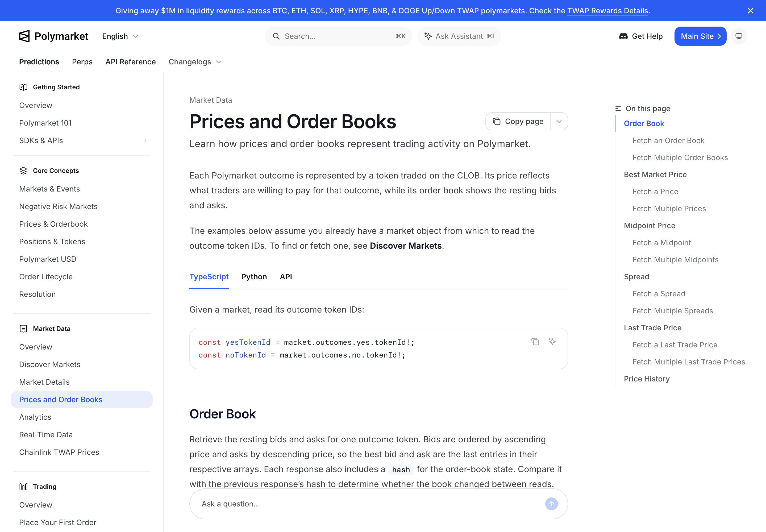Viewport: 766px width, 532px height.
Task: Click the Main Site button
Action: 700,36
